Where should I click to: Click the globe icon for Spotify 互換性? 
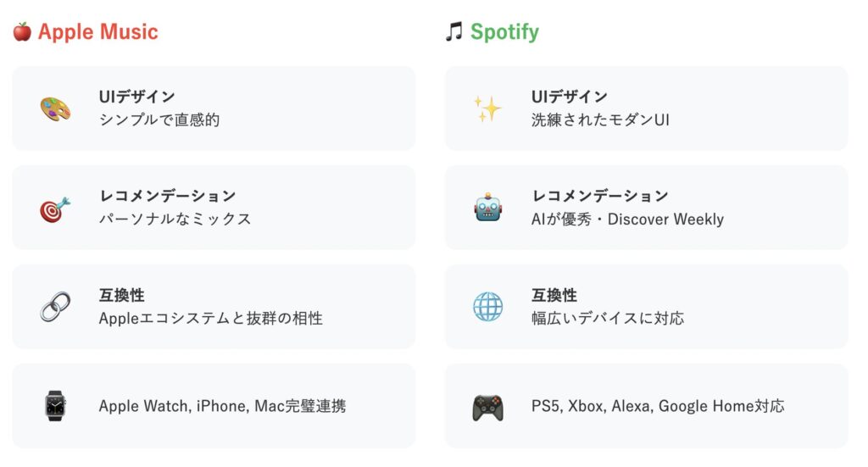point(487,307)
